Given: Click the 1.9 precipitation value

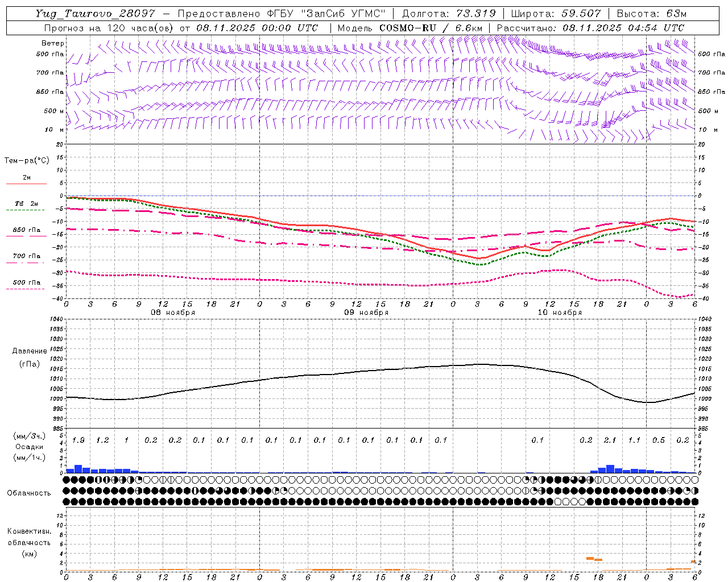Looking at the screenshot, I should point(78,440).
